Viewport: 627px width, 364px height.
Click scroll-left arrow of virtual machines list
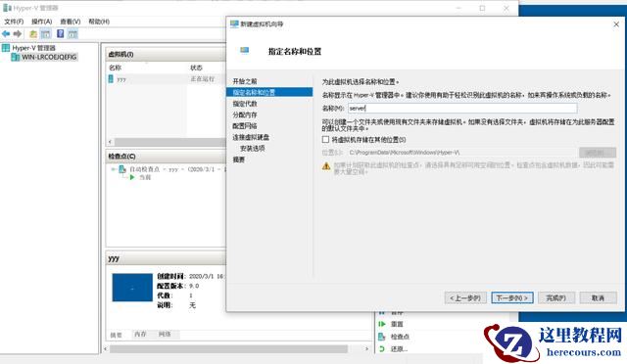coord(111,142)
